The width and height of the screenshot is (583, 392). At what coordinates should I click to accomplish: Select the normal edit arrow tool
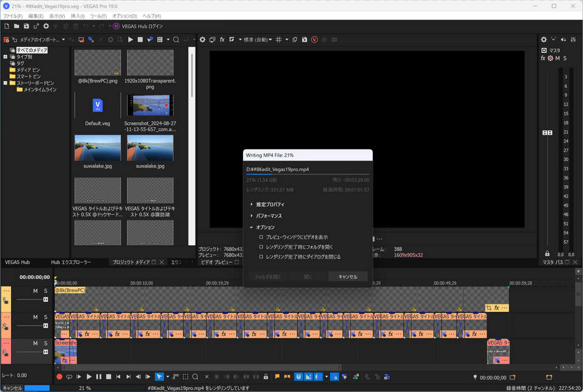159,377
